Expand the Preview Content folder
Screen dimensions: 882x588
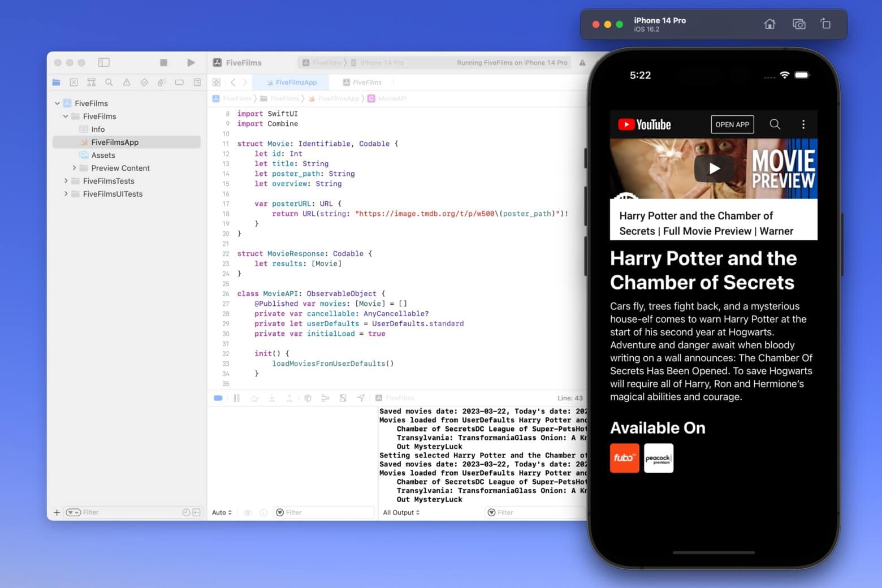coord(74,168)
